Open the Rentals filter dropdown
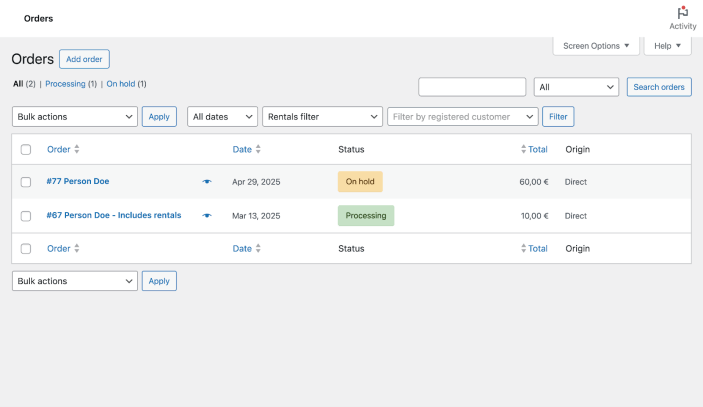This screenshot has height=407, width=703. 322,117
